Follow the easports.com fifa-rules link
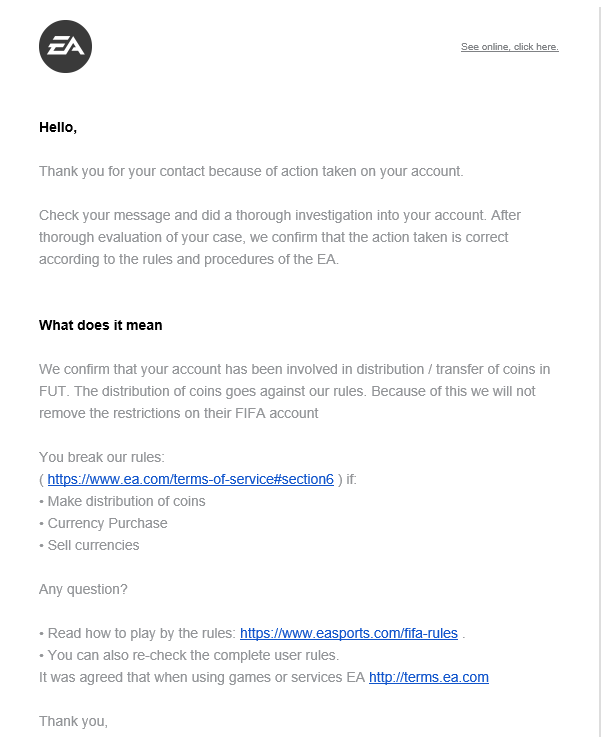The height and width of the screenshot is (737, 601). pyautogui.click(x=349, y=634)
